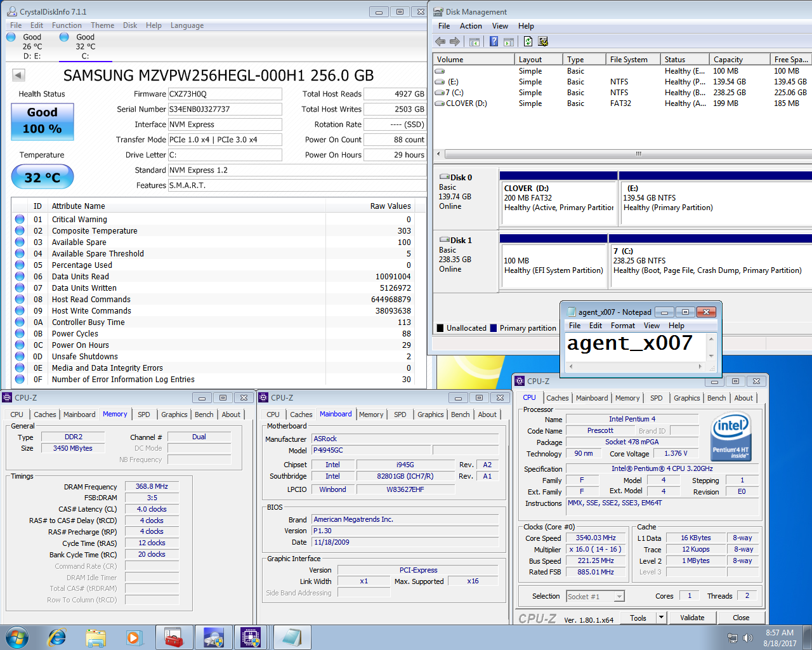
Task: Switch to SPD tab in CPU-Z window showing DRAM timings
Action: (x=144, y=415)
